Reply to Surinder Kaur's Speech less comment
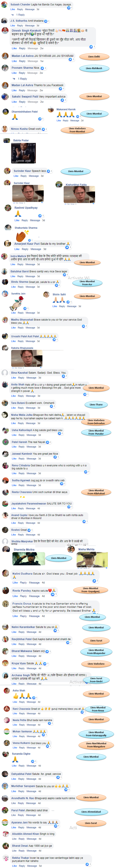 click(x=24, y=176)
